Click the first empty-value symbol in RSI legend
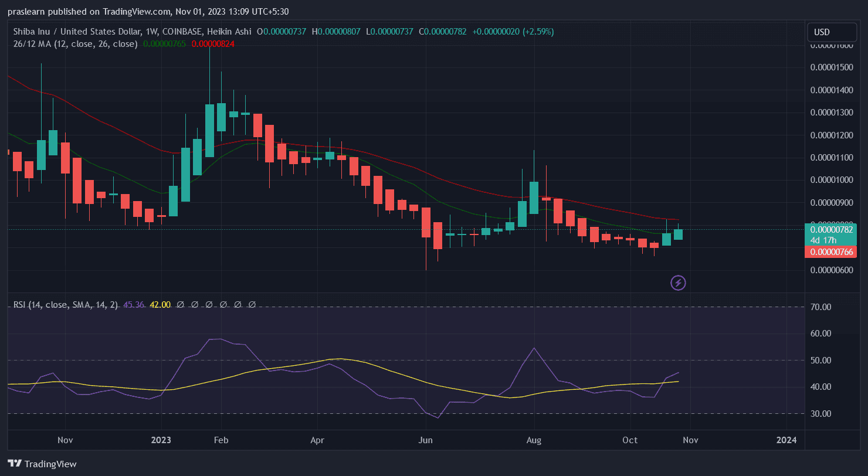 pyautogui.click(x=181, y=305)
